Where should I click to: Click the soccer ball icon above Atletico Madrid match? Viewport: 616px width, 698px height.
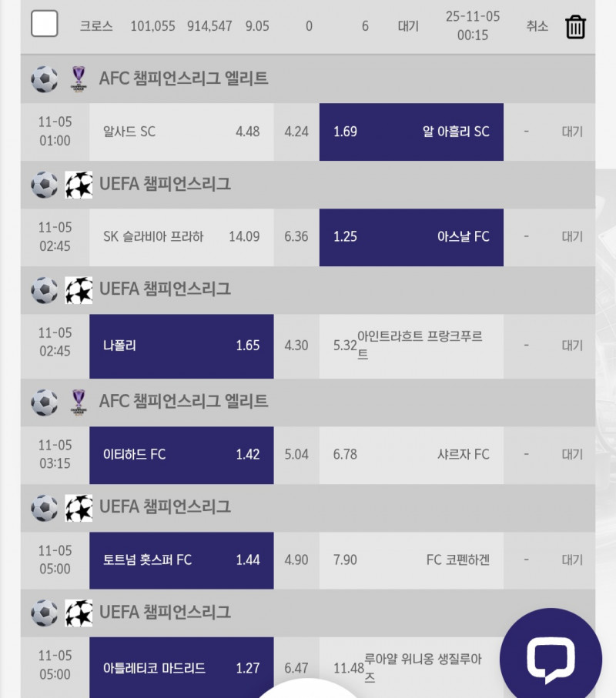click(x=45, y=613)
